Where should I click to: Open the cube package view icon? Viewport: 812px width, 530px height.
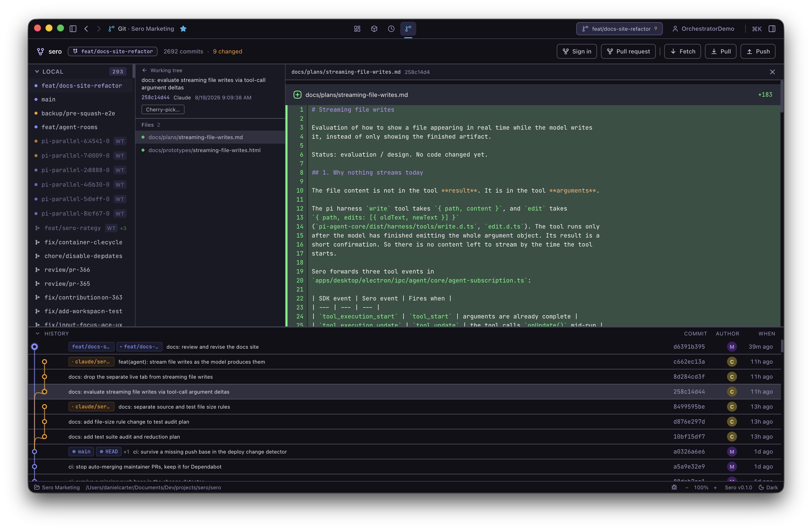374,29
